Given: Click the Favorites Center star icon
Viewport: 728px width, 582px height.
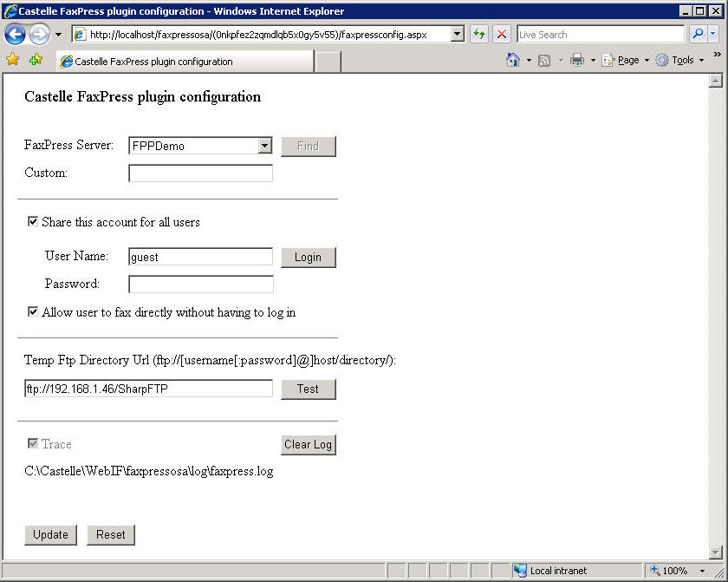Looking at the screenshot, I should pyautogui.click(x=12, y=60).
